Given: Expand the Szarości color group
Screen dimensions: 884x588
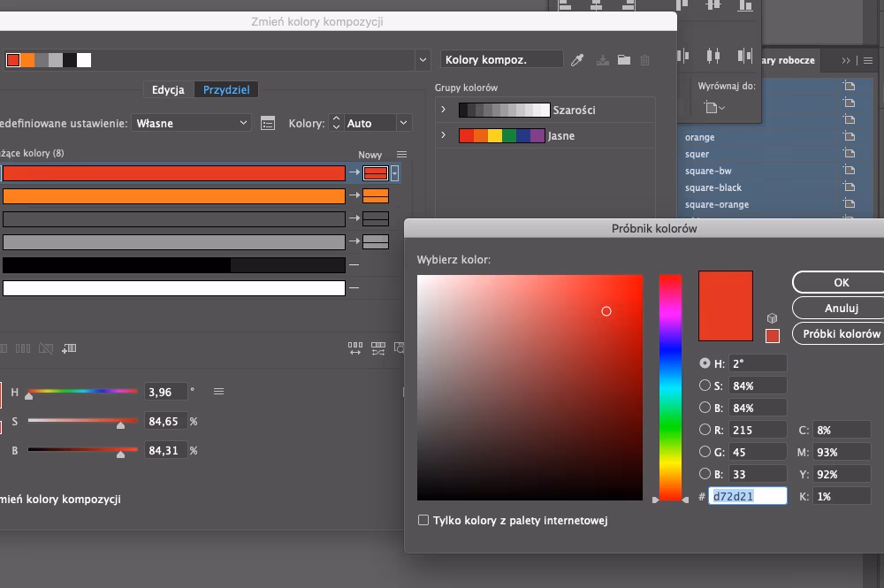Looking at the screenshot, I should tap(443, 110).
